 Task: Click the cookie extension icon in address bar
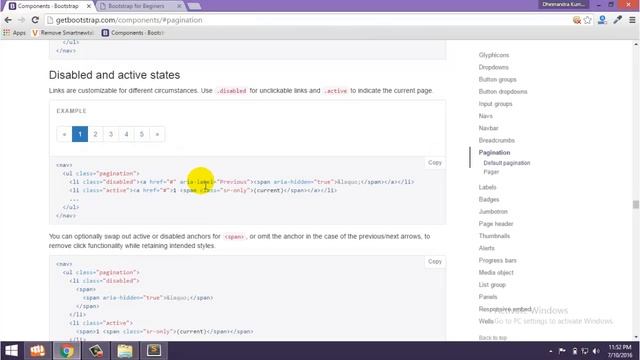(577, 20)
